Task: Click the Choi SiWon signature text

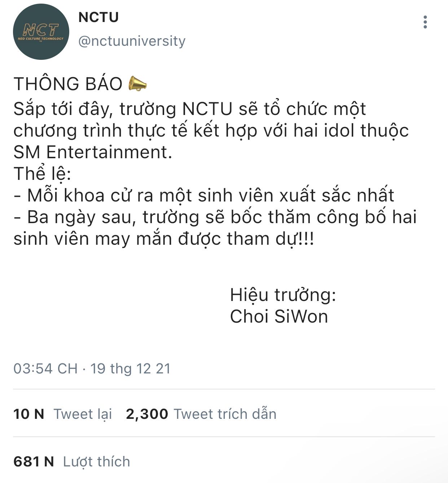Action: click(279, 316)
